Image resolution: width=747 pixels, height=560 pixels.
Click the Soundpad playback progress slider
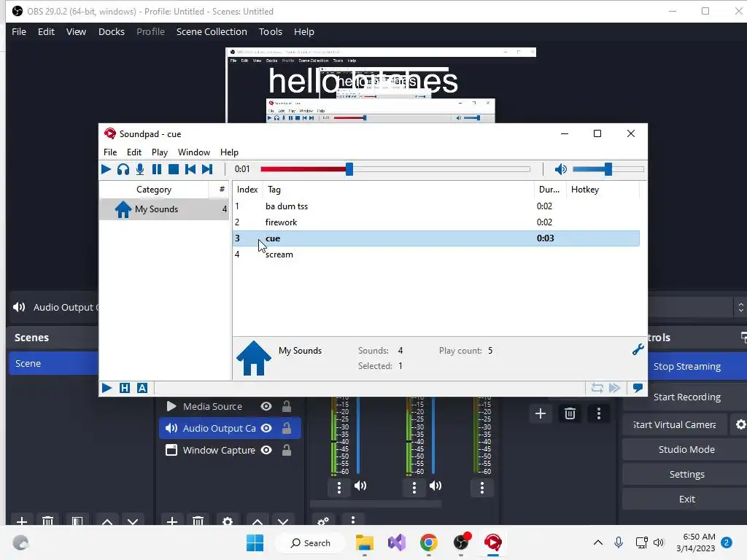[x=395, y=169]
